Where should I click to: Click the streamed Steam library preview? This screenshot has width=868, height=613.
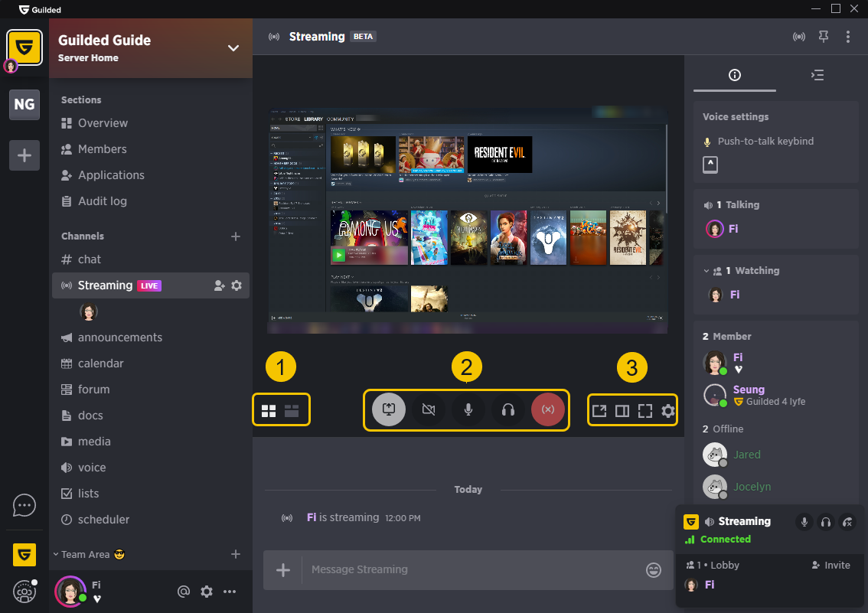click(468, 220)
